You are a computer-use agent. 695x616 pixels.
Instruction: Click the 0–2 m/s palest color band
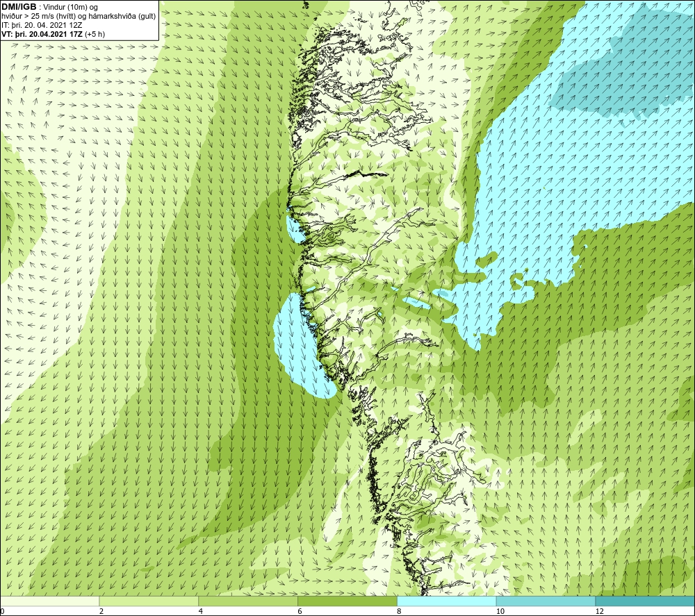[49, 601]
